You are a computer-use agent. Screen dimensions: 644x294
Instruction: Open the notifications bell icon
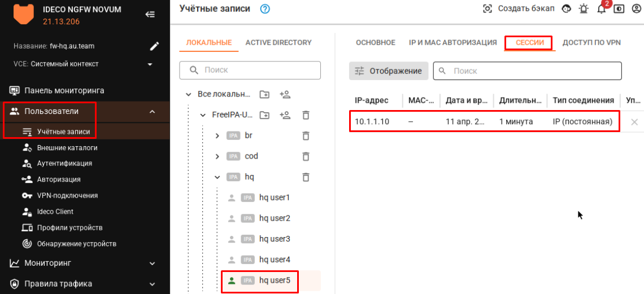point(601,9)
